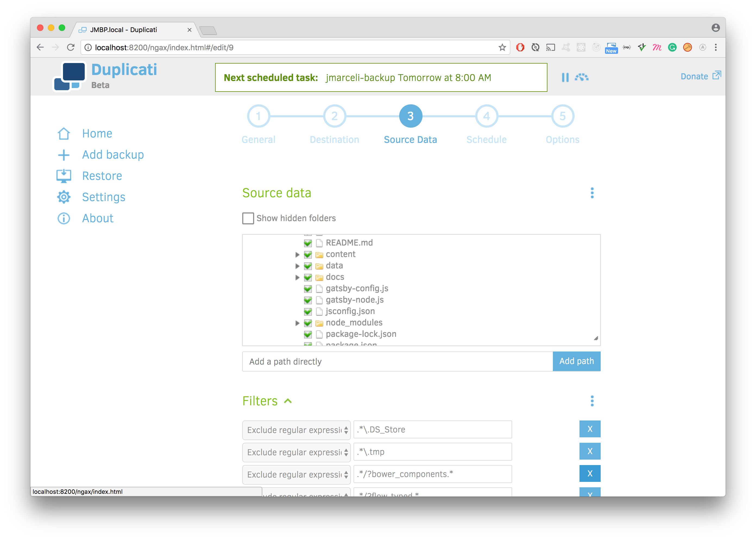
Task: Enable Show hidden folders checkbox
Action: 248,218
